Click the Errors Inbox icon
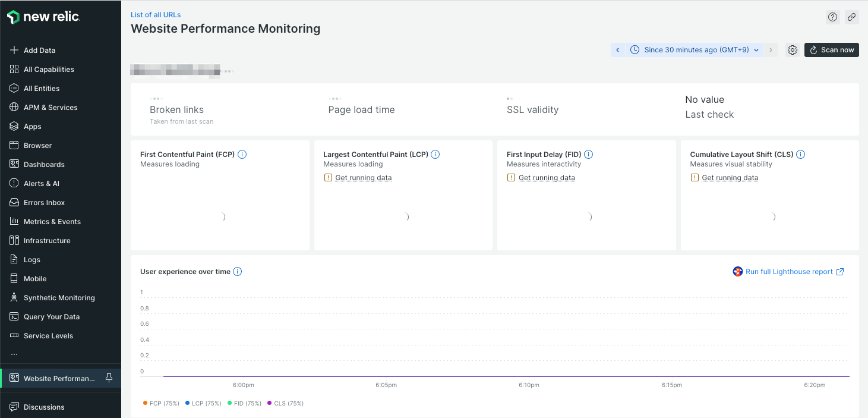Image resolution: width=868 pixels, height=418 pixels. 14,203
